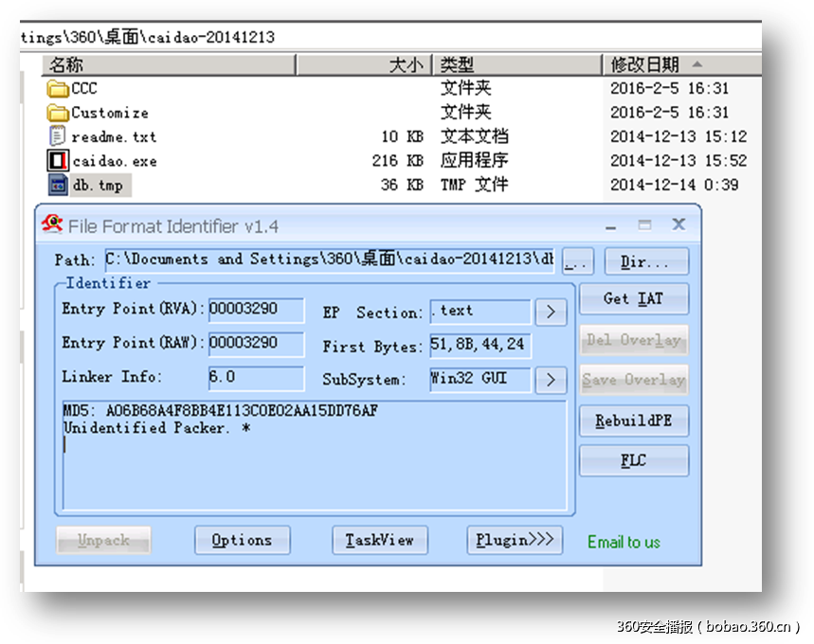Click the Email to us link
The image size is (814, 644).
point(624,541)
